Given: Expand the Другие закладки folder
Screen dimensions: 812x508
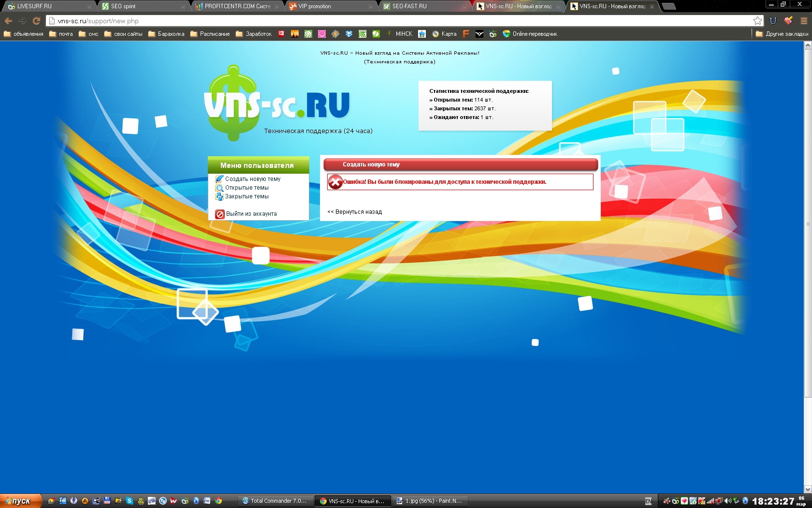Looking at the screenshot, I should 782,34.
